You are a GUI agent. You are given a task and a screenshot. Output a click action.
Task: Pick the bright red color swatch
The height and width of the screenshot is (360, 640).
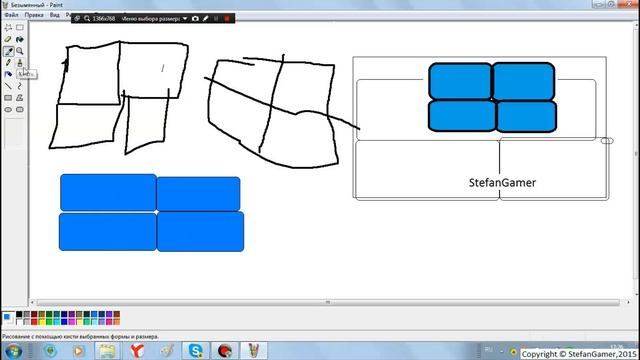(x=34, y=322)
